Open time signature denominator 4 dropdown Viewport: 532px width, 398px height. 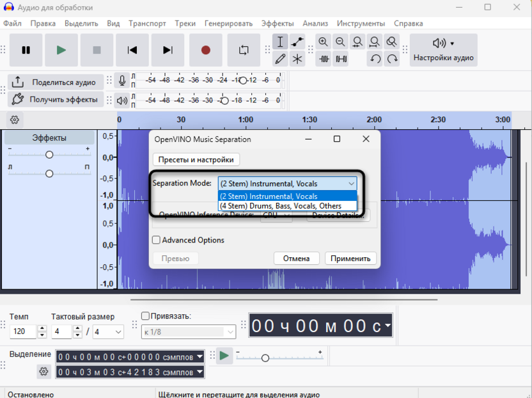(x=108, y=332)
